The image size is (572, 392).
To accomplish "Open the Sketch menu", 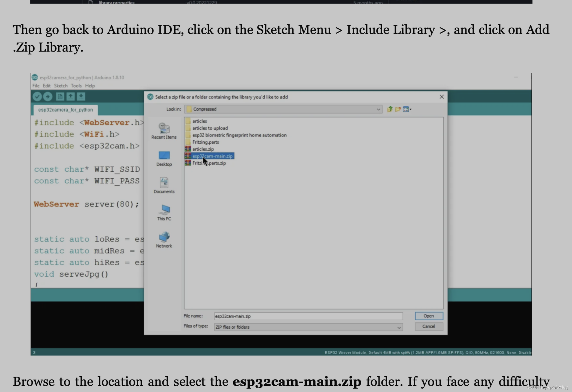I will [x=61, y=86].
